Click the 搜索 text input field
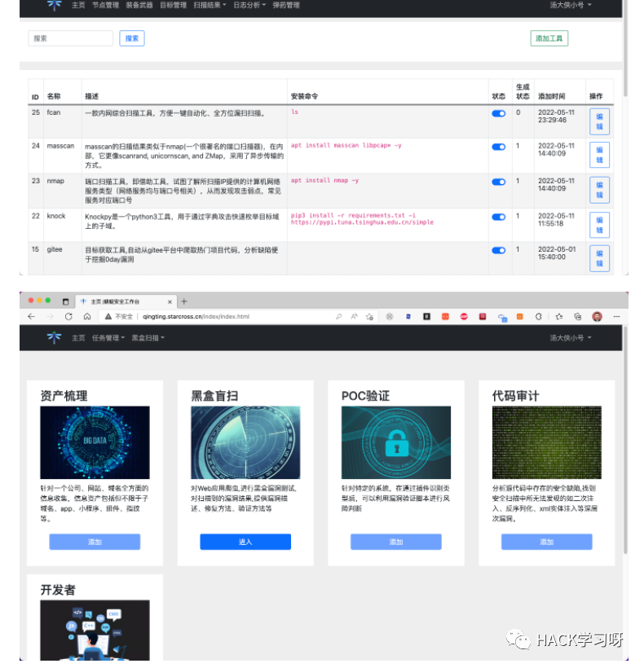The height and width of the screenshot is (668, 644). [70, 38]
